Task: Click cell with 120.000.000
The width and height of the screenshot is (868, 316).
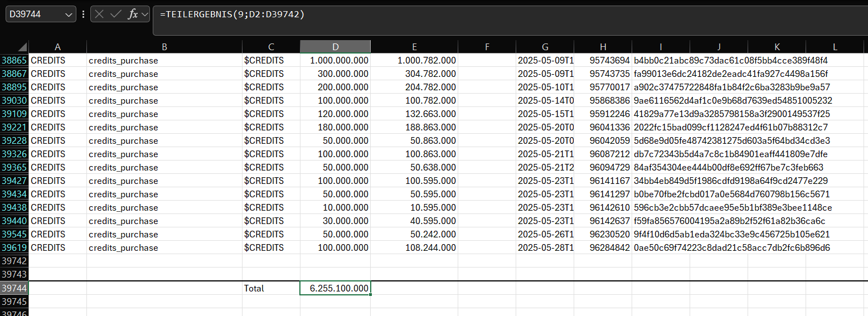Action: click(x=335, y=114)
